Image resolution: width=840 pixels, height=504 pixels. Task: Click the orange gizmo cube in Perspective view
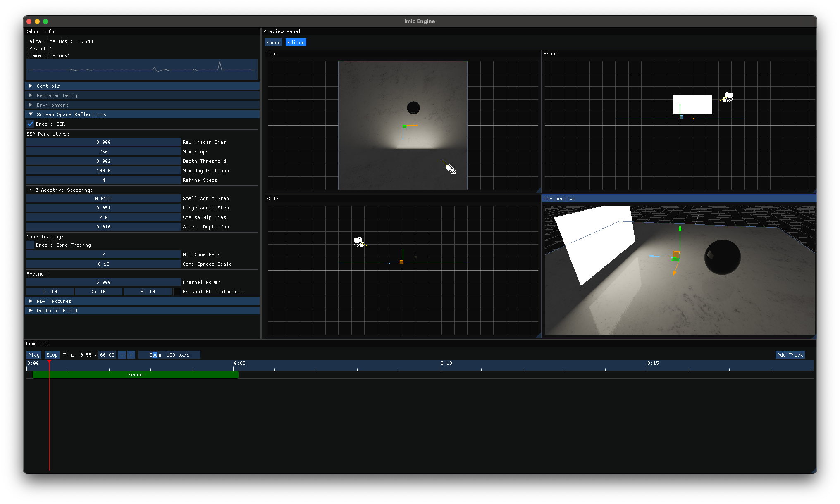tap(676, 254)
